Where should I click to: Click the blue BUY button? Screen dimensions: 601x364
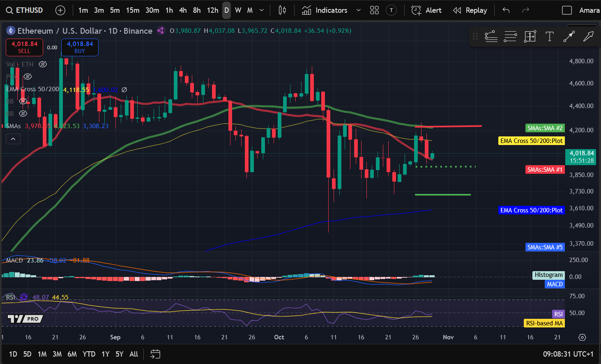pos(79,47)
